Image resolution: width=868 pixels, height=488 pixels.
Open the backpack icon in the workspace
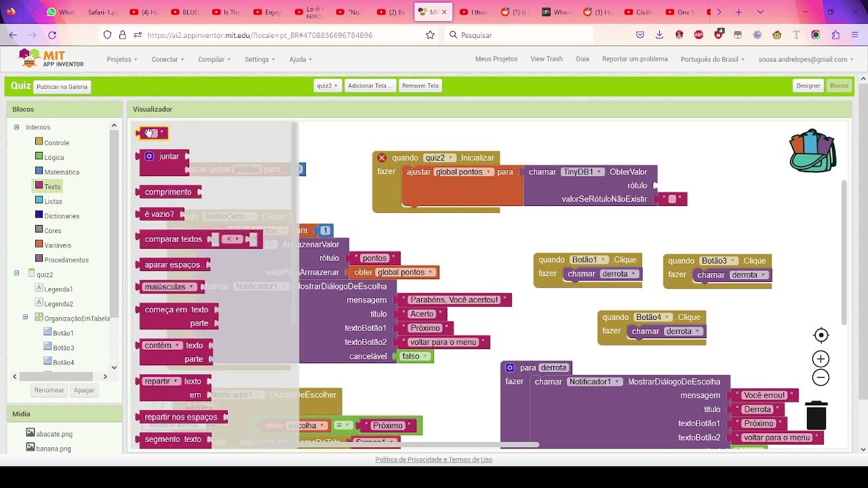pyautogui.click(x=812, y=150)
